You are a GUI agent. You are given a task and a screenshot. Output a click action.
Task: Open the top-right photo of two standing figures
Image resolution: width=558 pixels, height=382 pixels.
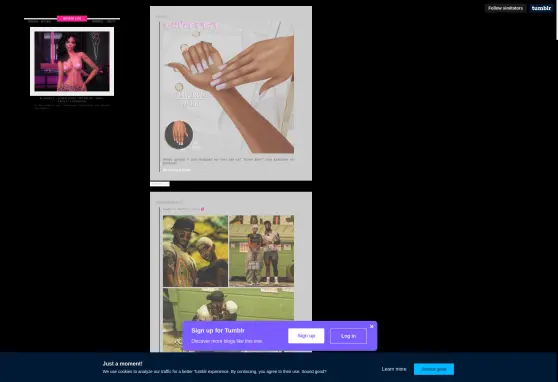[x=261, y=251]
